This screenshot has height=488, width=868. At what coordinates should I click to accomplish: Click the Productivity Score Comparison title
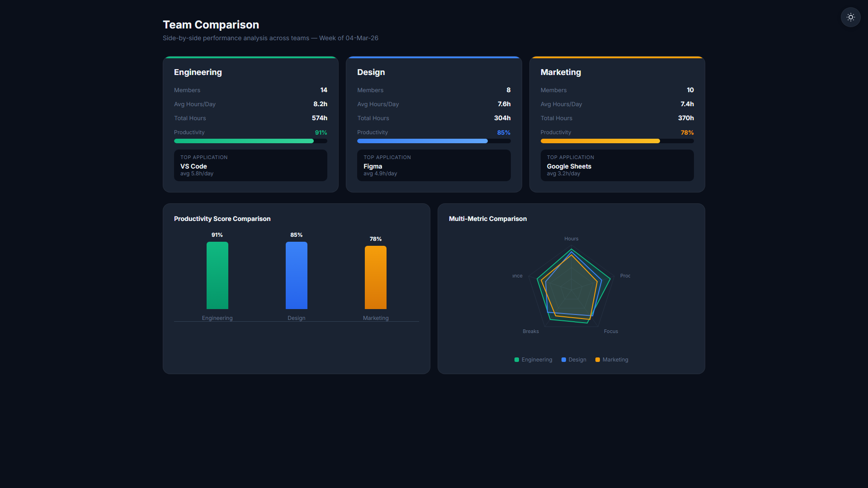click(x=222, y=219)
